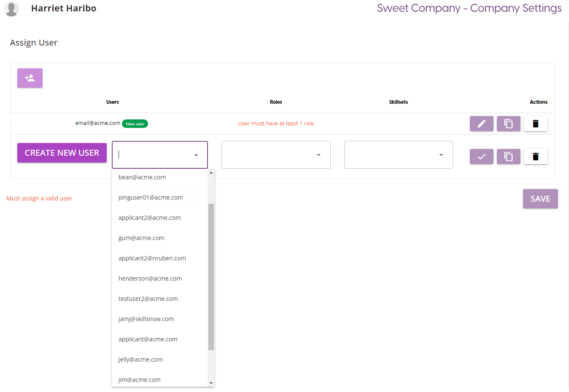Viewport: 569px width, 392px height.
Task: Click the copy icon in the email@acme.com row
Action: click(x=508, y=124)
